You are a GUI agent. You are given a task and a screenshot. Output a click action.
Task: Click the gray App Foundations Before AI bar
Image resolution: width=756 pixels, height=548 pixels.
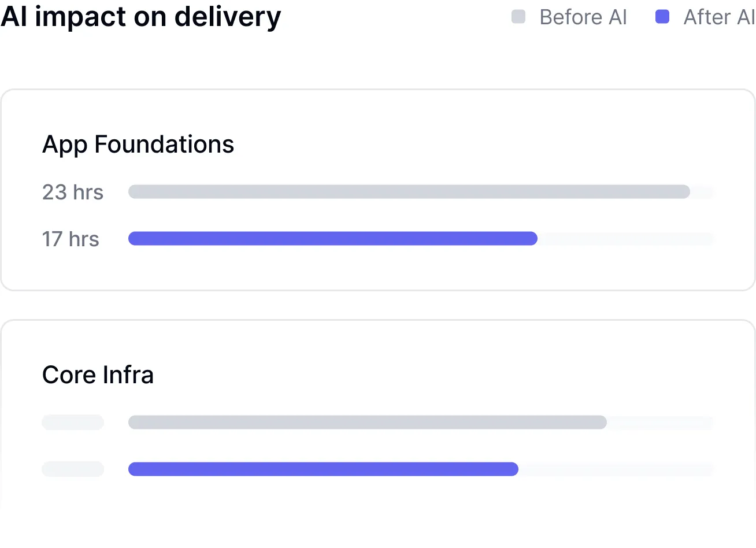tap(409, 192)
